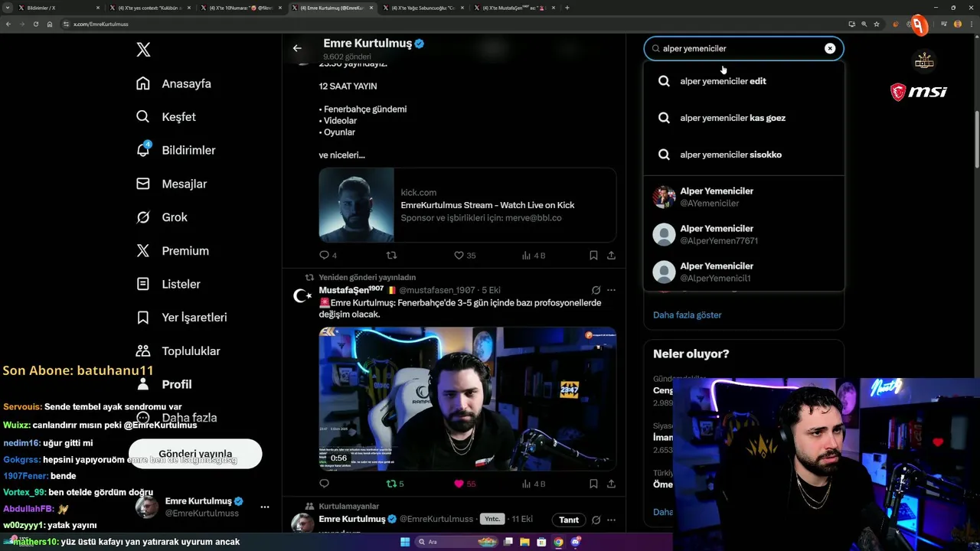Open Bildirimler notifications
The image size is (980, 551).
tap(175, 150)
